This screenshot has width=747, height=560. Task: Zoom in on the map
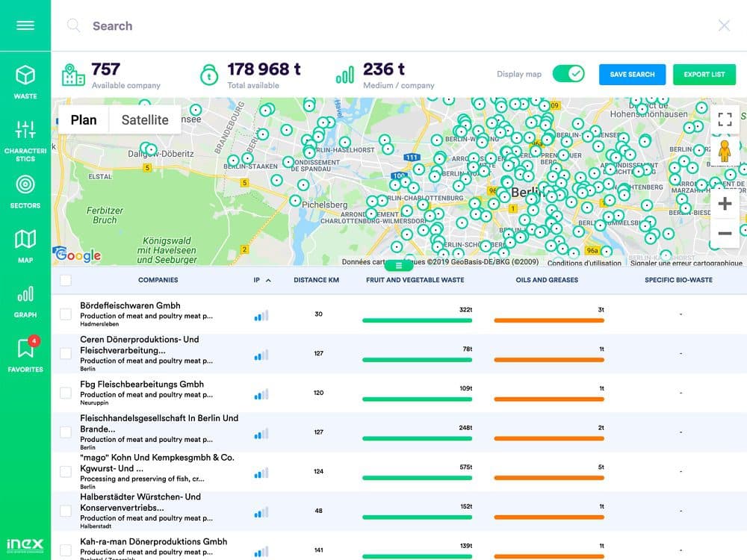coord(724,204)
